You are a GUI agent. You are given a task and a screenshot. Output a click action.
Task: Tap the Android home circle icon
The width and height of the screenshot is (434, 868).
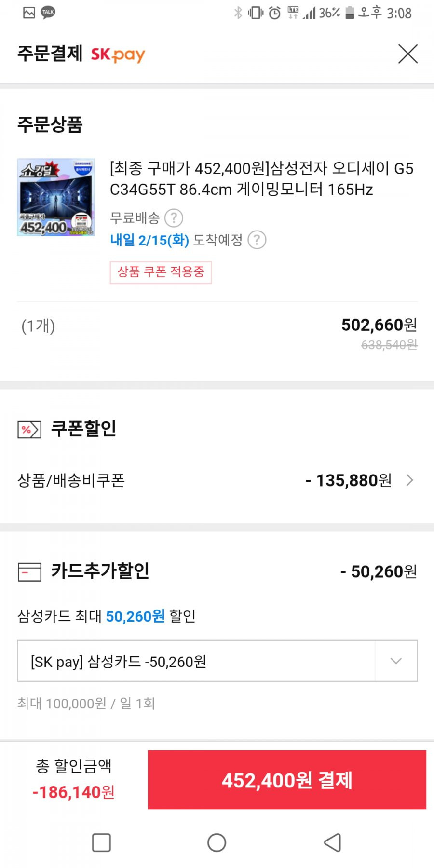click(217, 843)
